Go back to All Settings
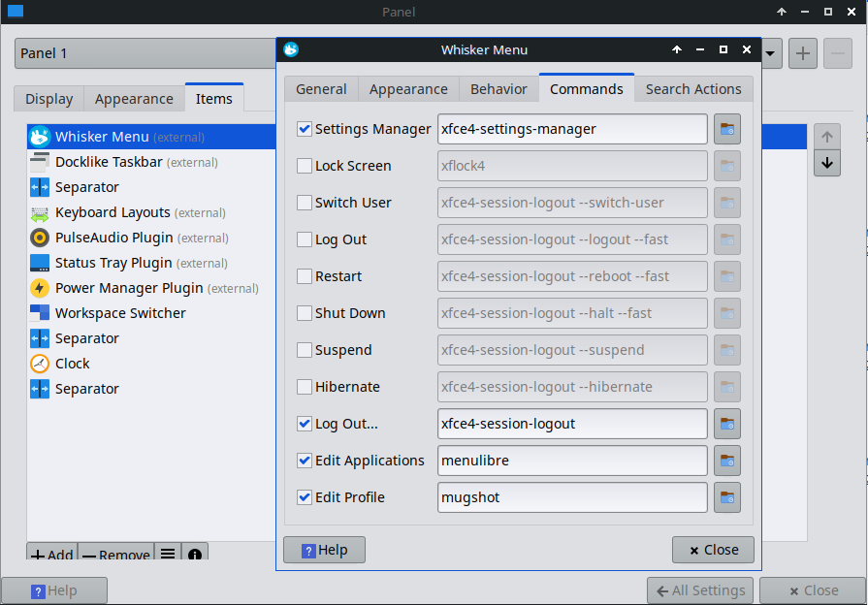 pyautogui.click(x=701, y=591)
